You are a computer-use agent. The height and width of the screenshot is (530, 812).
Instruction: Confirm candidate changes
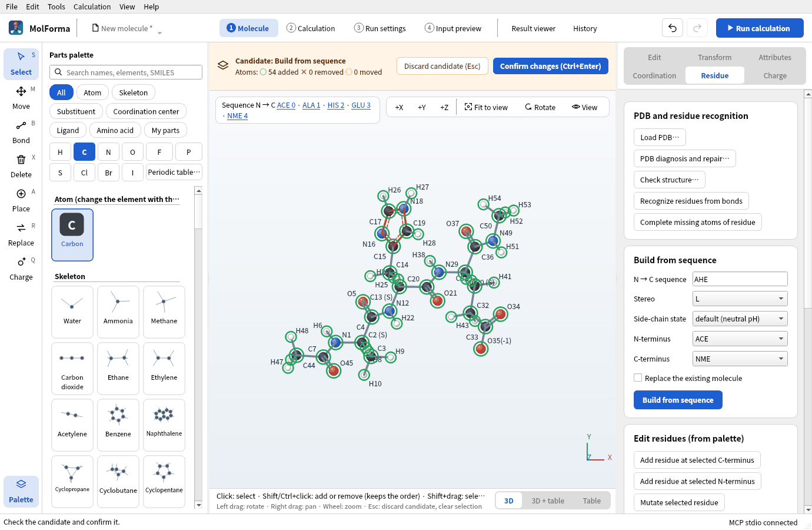pyautogui.click(x=551, y=66)
